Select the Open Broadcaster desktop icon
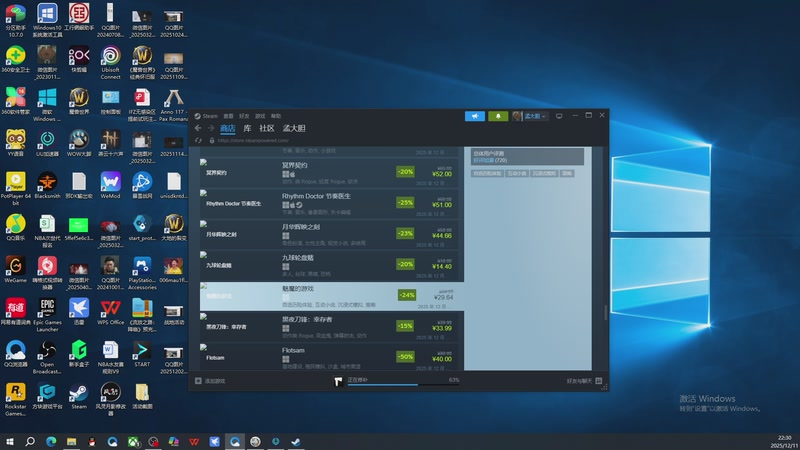The width and height of the screenshot is (800, 450). click(x=47, y=357)
